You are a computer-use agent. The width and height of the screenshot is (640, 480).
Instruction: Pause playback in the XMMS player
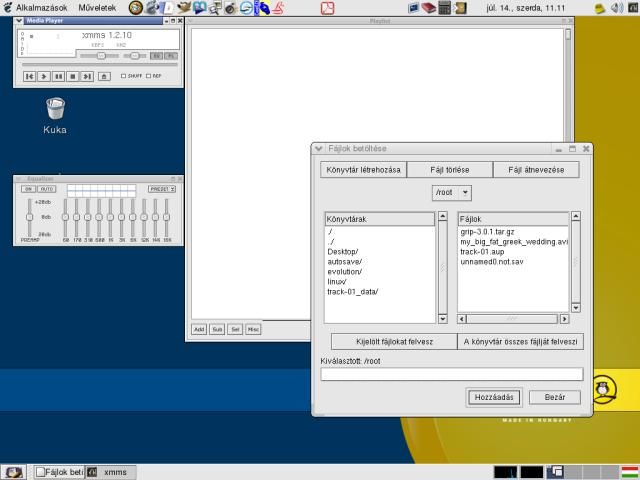pyautogui.click(x=59, y=76)
